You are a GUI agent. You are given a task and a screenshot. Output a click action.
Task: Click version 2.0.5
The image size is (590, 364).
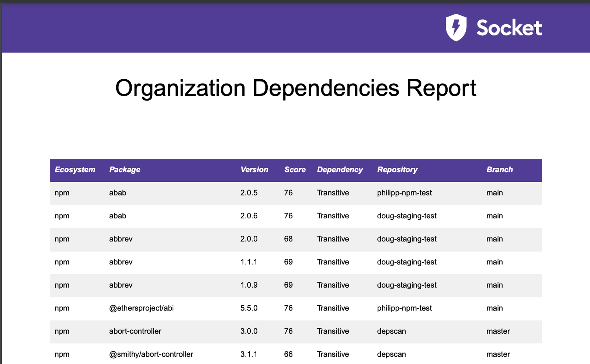coord(249,193)
